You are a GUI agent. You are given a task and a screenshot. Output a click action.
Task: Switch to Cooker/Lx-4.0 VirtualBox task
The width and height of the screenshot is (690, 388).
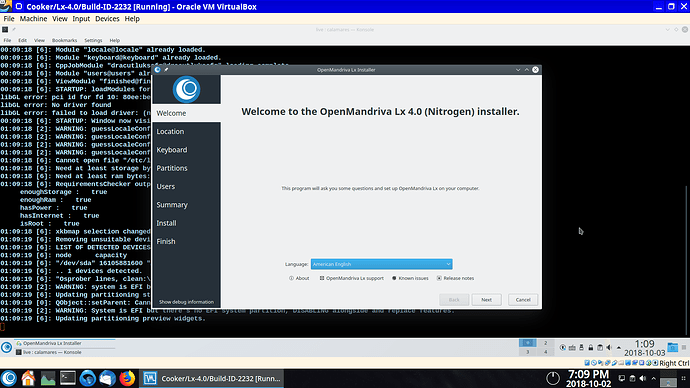point(212,378)
